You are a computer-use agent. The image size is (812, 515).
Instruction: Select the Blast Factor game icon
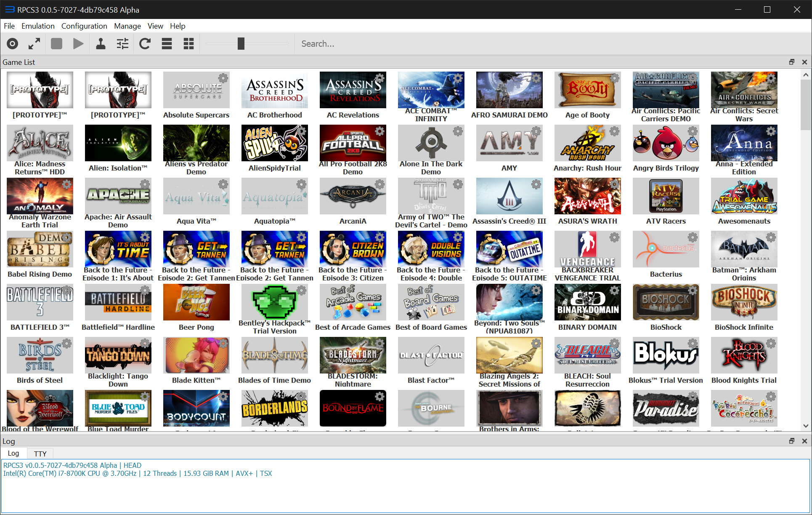point(431,355)
